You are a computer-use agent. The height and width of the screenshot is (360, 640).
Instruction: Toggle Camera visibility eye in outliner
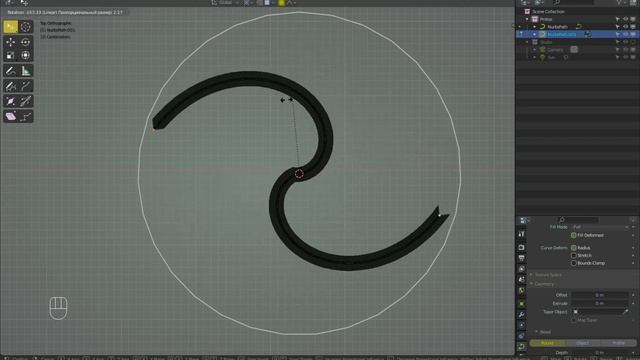(625, 50)
